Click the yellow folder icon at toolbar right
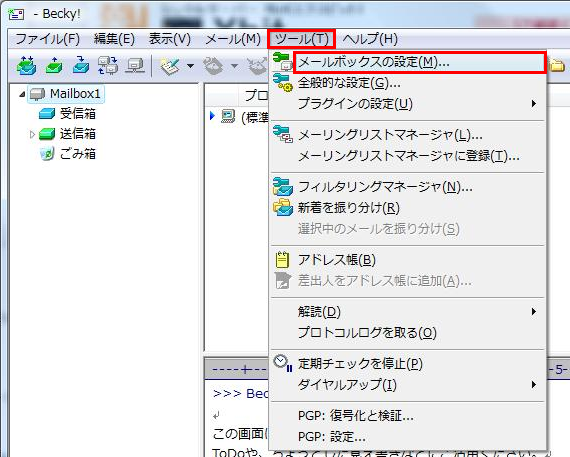 (557, 65)
